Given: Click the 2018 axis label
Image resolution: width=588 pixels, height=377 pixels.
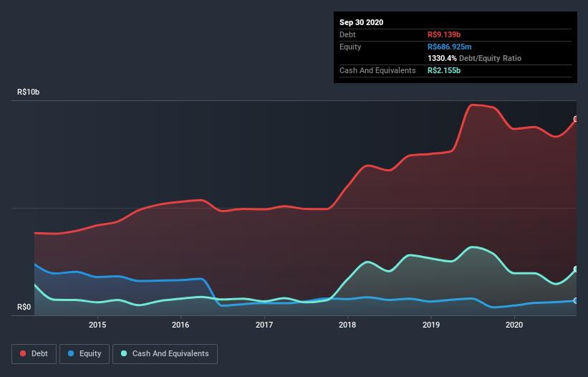Looking at the screenshot, I should 347,325.
